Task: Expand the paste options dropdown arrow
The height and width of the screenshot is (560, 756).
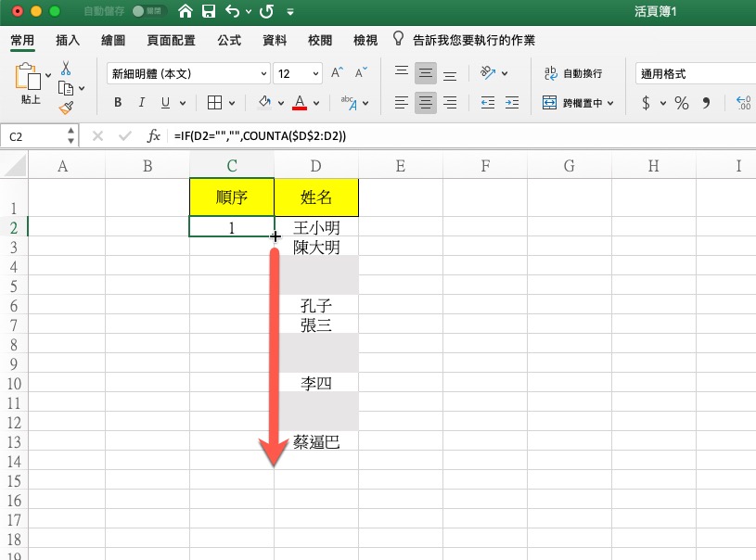Action: click(48, 75)
